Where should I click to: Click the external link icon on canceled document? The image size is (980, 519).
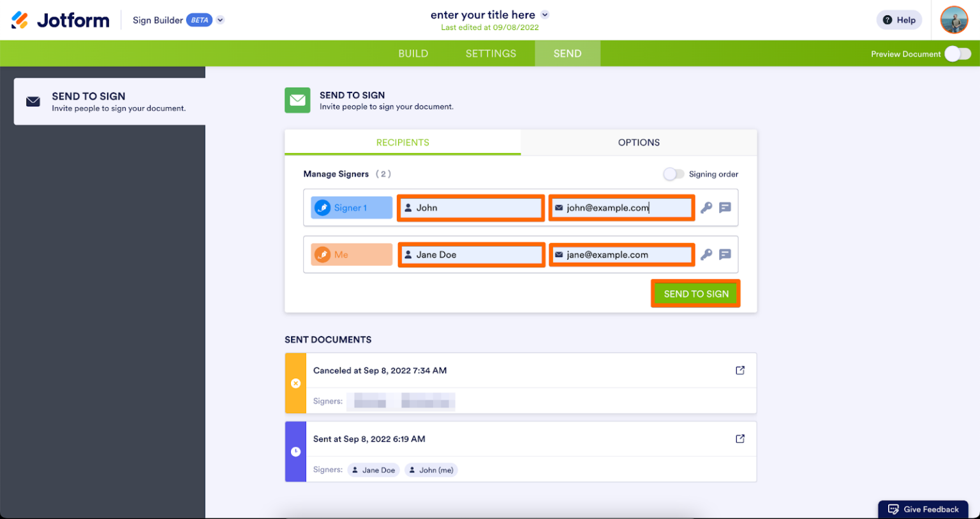pyautogui.click(x=739, y=370)
